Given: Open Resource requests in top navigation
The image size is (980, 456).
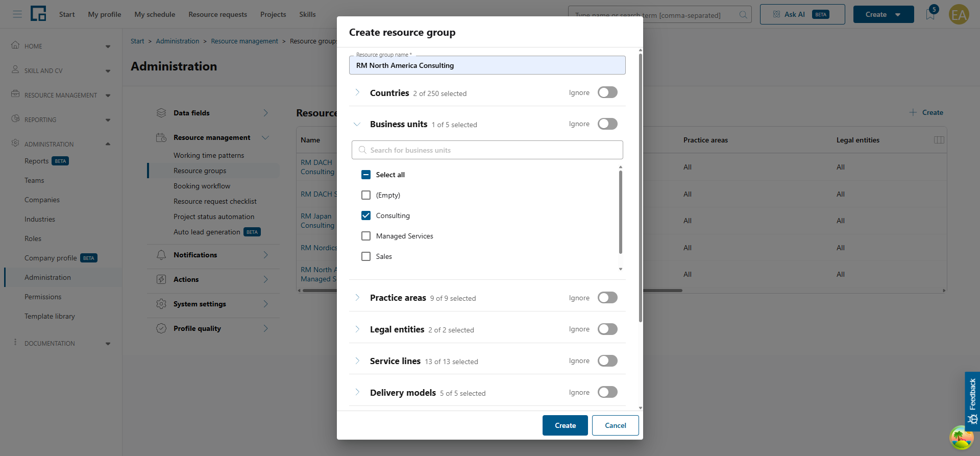Looking at the screenshot, I should click(x=217, y=14).
